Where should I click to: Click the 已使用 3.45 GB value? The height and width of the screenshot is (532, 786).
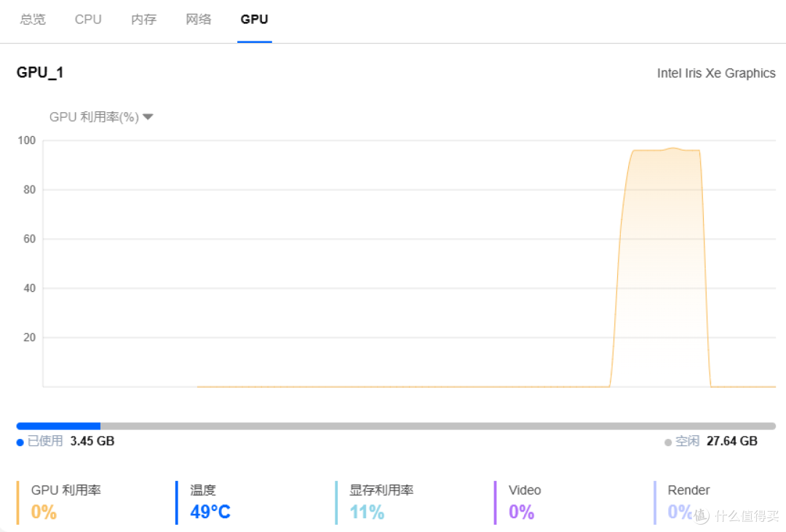[x=92, y=441]
